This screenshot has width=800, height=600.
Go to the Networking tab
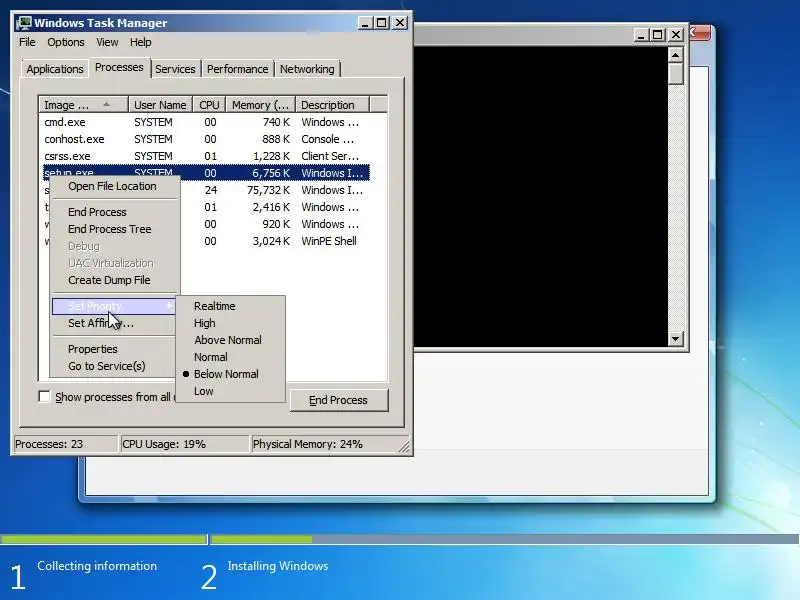tap(307, 69)
